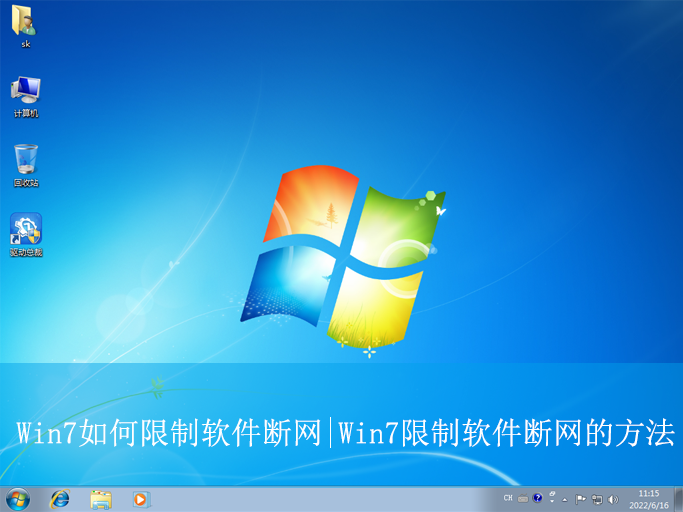Screen dimensions: 683x512
Task: Show hidden tray icons with the arrow
Action: pos(565,498)
